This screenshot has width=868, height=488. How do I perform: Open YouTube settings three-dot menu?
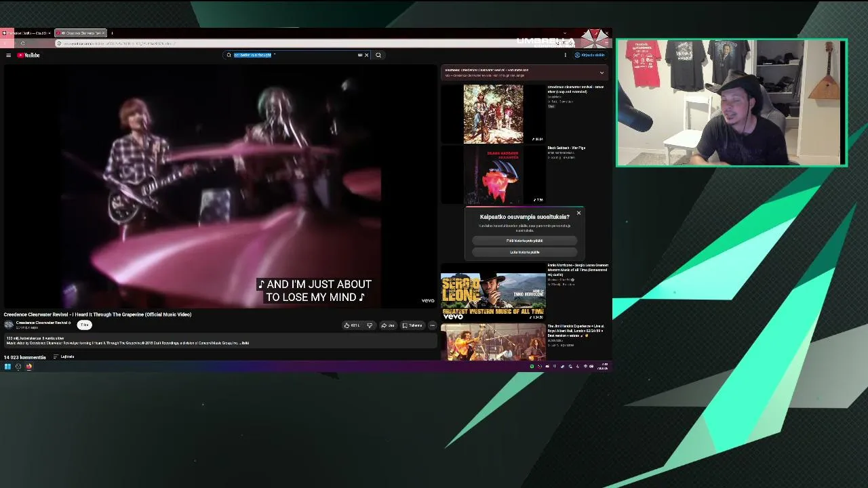pos(566,55)
